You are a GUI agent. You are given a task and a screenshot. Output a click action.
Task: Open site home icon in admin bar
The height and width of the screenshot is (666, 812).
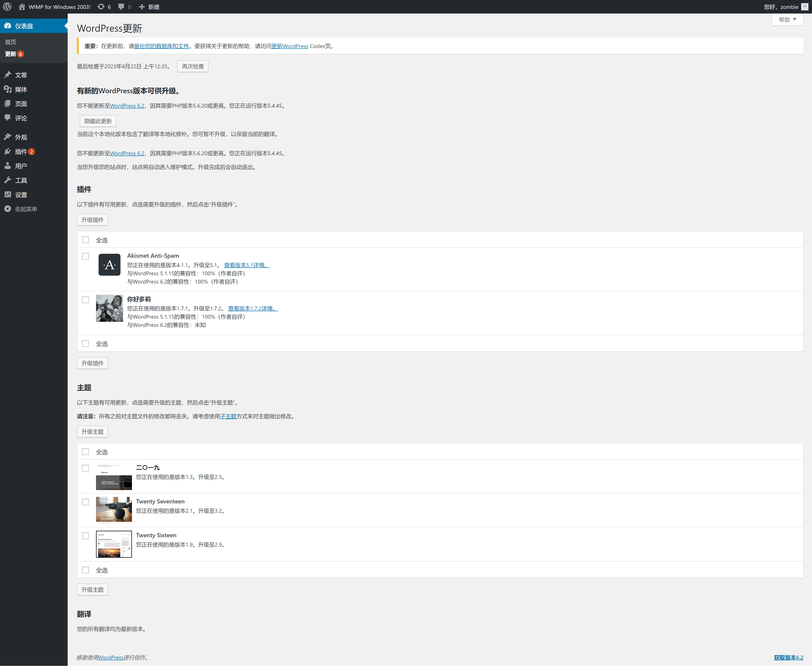point(22,7)
